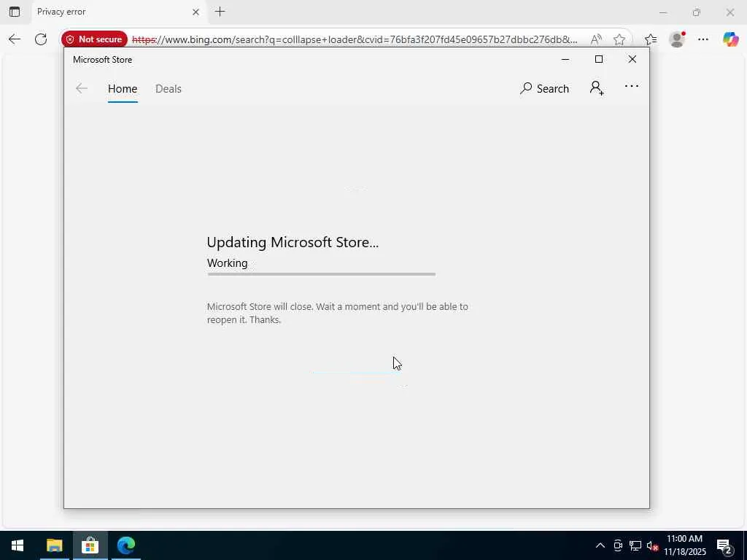
Task: Close the Microsoft Store window
Action: 632,60
